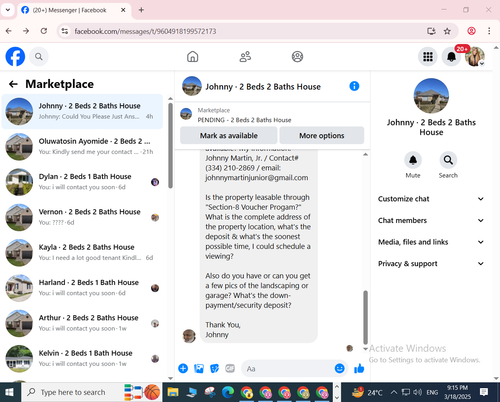
Task: Open the emoji picker in message box
Action: point(339,368)
